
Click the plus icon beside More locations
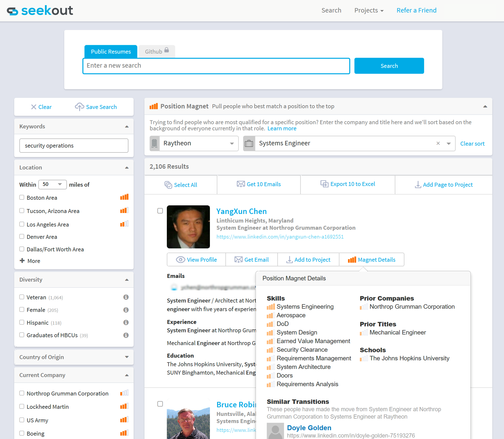click(x=22, y=261)
